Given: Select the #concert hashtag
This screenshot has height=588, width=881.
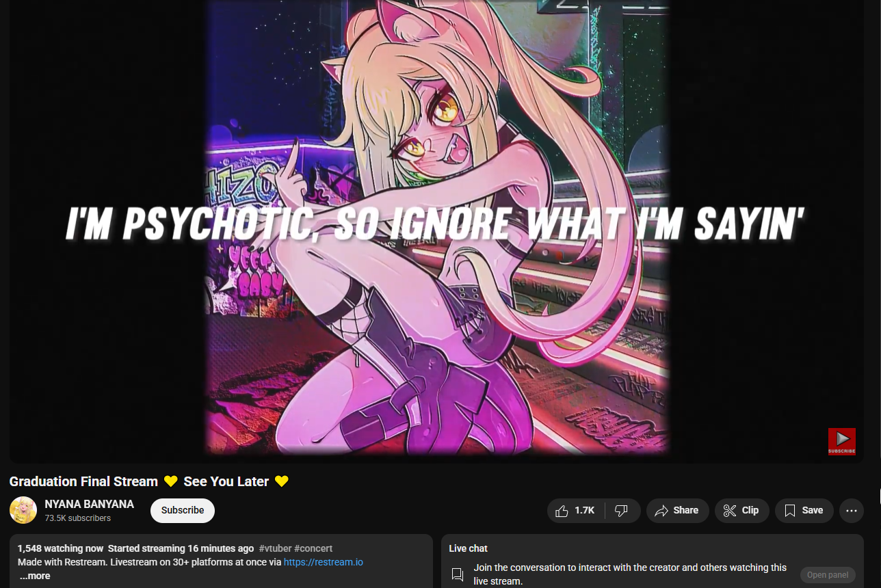Looking at the screenshot, I should (313, 548).
